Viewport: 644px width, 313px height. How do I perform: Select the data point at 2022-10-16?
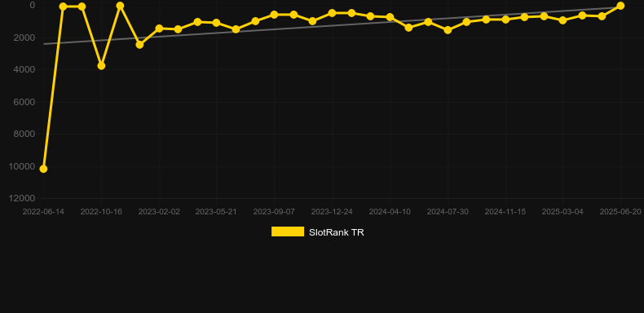click(x=101, y=66)
